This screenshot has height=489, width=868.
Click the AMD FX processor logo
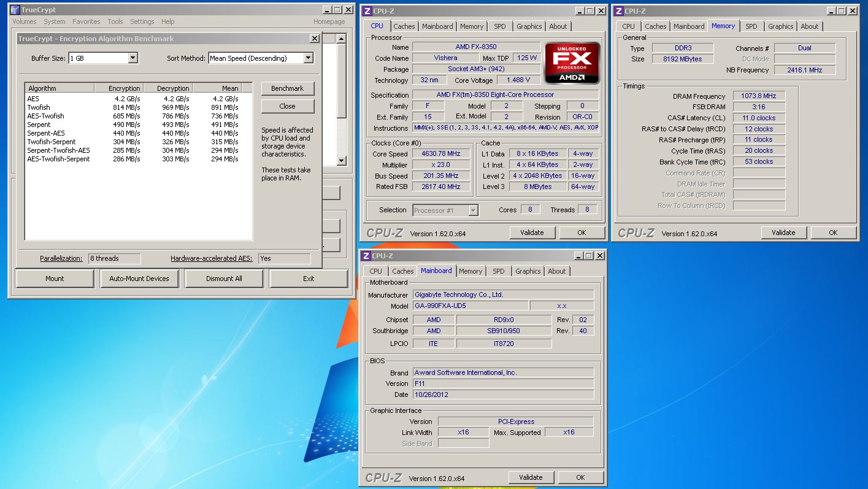[x=572, y=63]
